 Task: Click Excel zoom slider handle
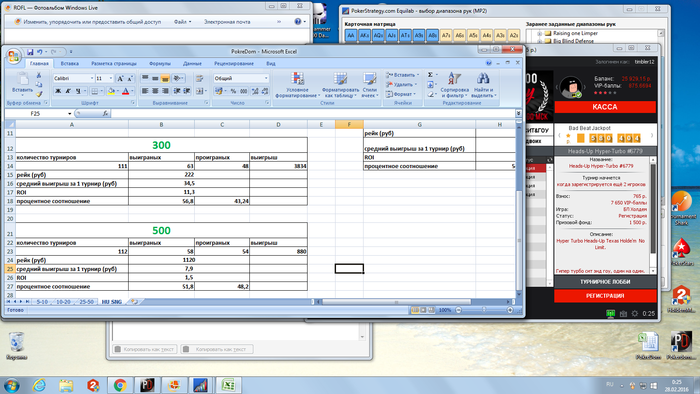(484, 310)
